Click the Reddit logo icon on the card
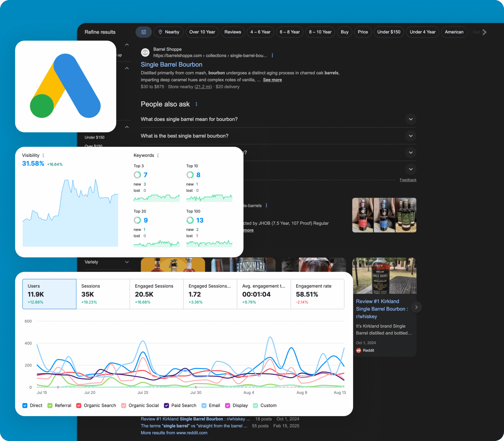The width and height of the screenshot is (504, 441). [x=359, y=350]
